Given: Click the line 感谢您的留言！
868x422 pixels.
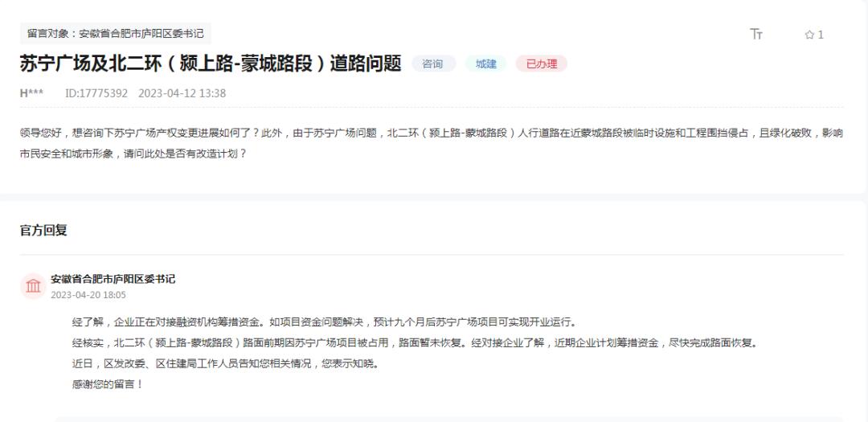Looking at the screenshot, I should [108, 383].
